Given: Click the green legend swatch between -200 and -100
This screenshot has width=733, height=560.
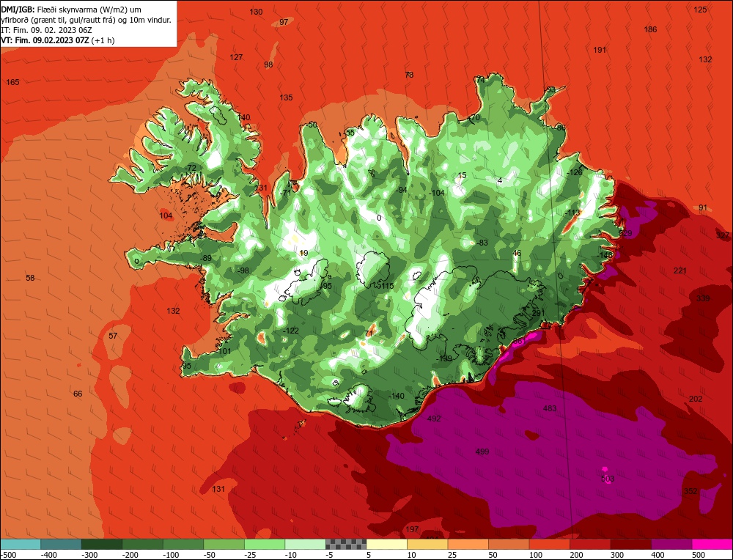Looking at the screenshot, I should point(142,544).
